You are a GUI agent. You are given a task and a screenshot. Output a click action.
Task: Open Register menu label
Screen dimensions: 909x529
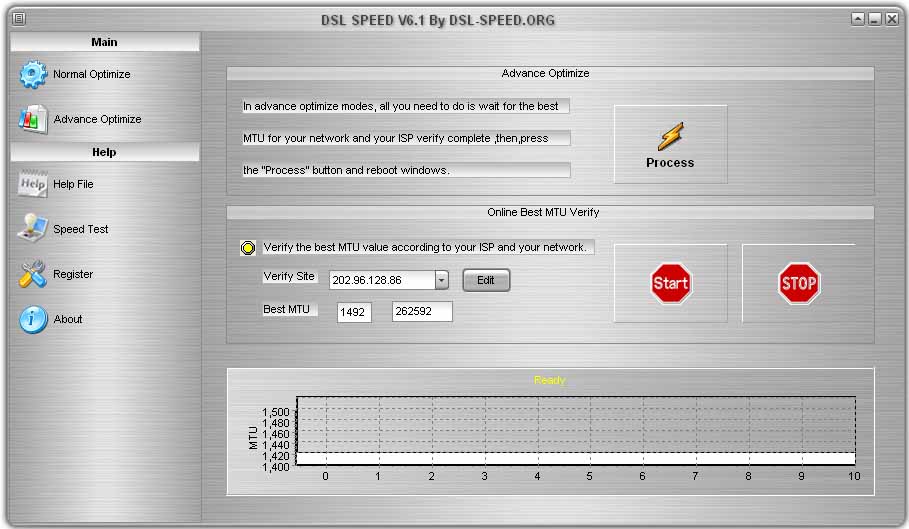point(73,274)
